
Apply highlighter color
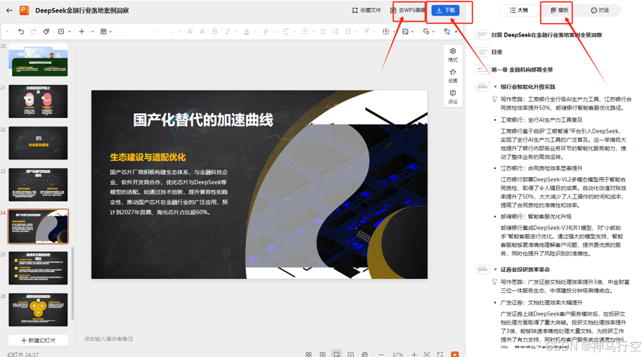point(266,32)
